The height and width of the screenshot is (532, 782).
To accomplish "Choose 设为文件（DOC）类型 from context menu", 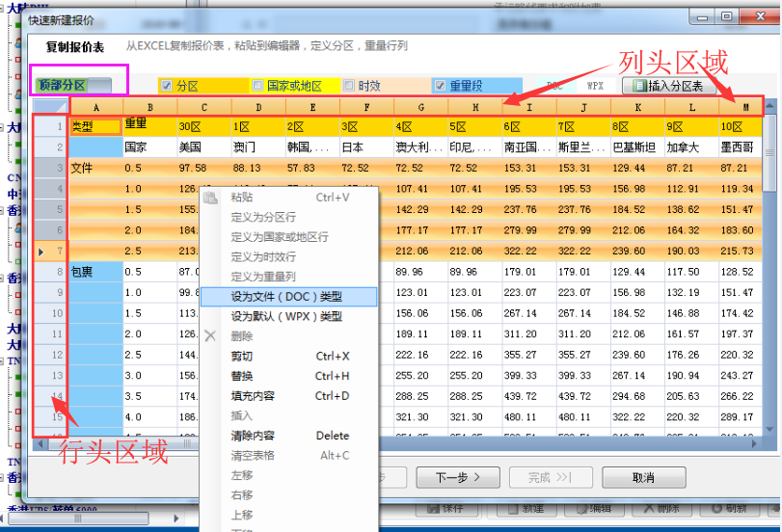I will (285, 297).
